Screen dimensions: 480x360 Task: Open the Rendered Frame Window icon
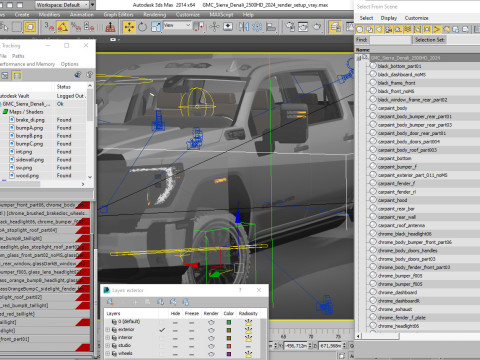click(x=303, y=27)
